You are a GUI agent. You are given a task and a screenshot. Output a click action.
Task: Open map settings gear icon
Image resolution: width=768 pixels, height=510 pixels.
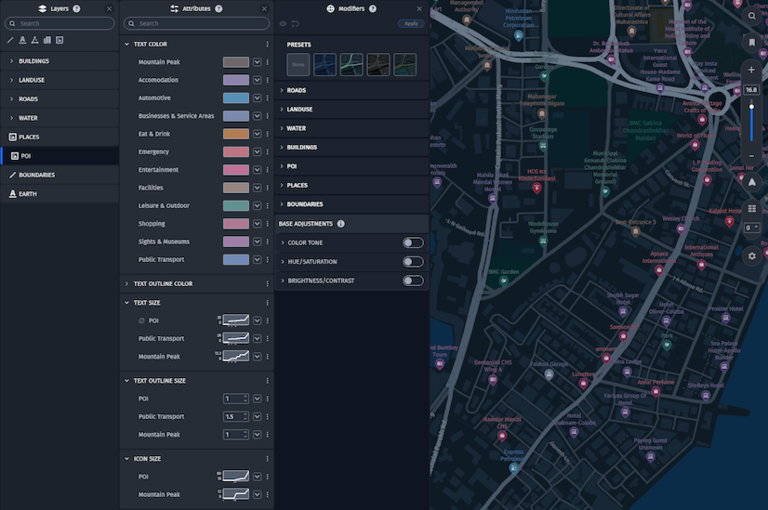751,256
